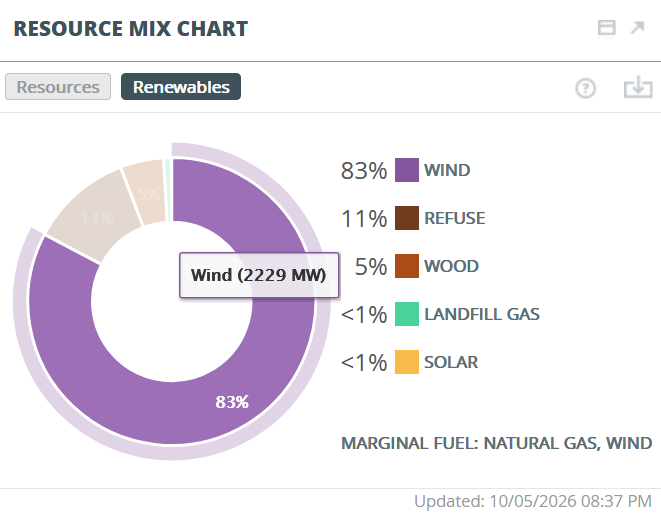The image size is (661, 529).
Task: Click the faded 11% Refuse donut slice
Action: pyautogui.click(x=95, y=217)
